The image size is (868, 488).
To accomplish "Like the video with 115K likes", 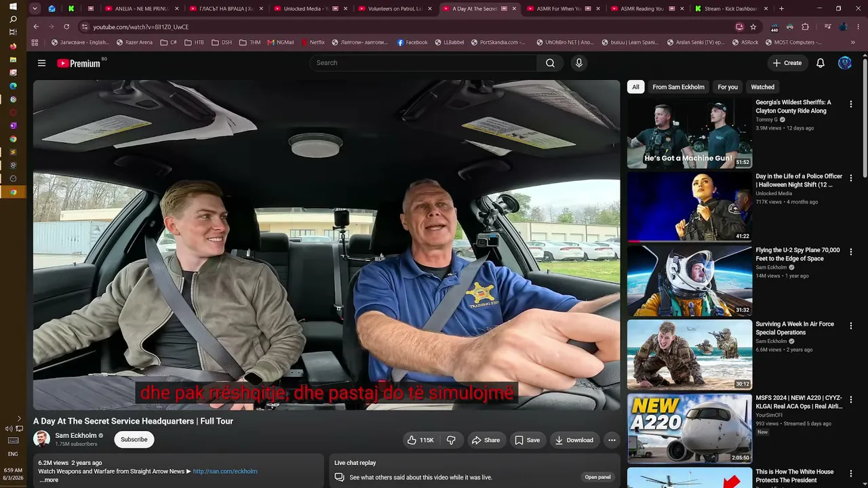I will pyautogui.click(x=420, y=440).
